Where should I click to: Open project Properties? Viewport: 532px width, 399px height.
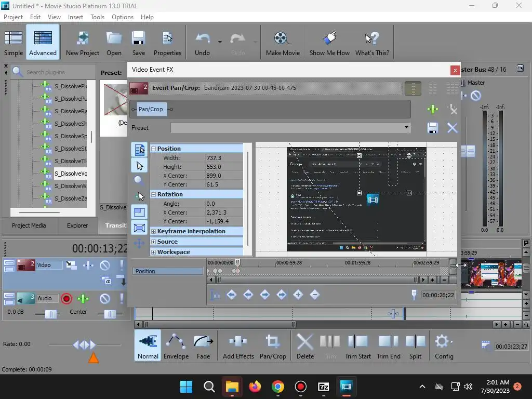click(167, 43)
